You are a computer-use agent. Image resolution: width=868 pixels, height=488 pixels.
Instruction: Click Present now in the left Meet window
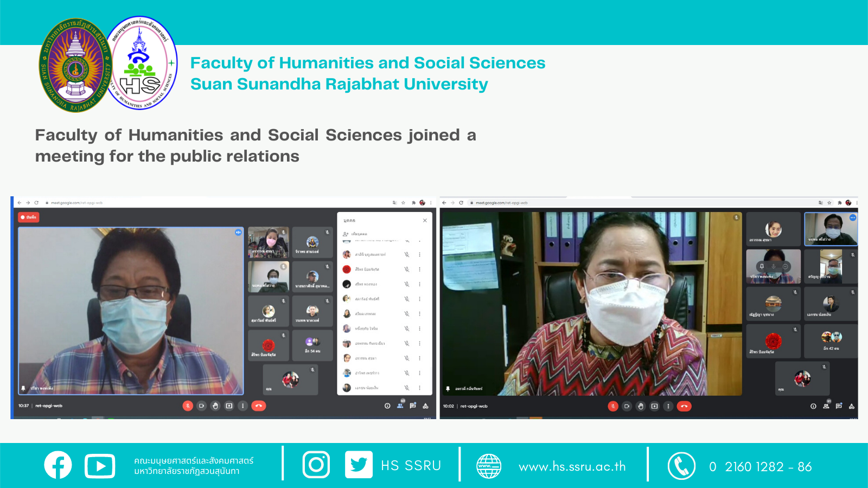229,406
